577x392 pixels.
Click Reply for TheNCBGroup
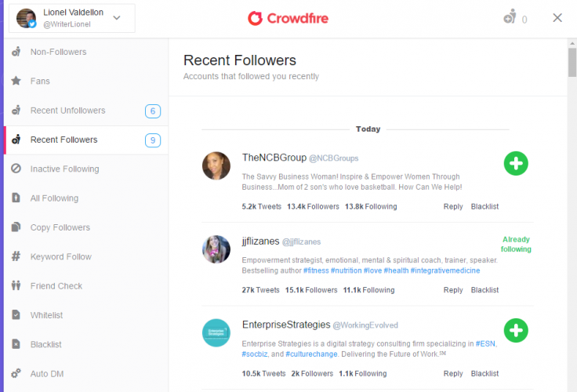453,206
